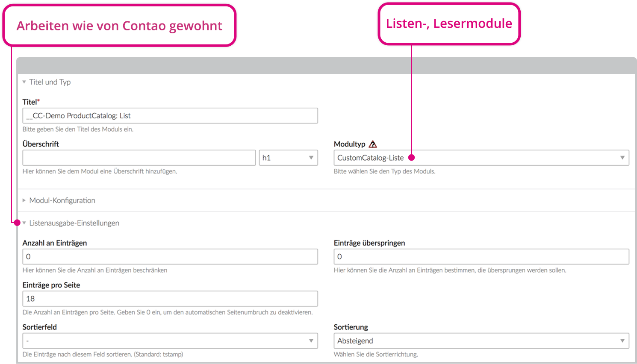This screenshot has height=364, width=637.
Task: Click hint 'Bitte geben Sie den Titel des Moduls ein.'
Action: 78,129
